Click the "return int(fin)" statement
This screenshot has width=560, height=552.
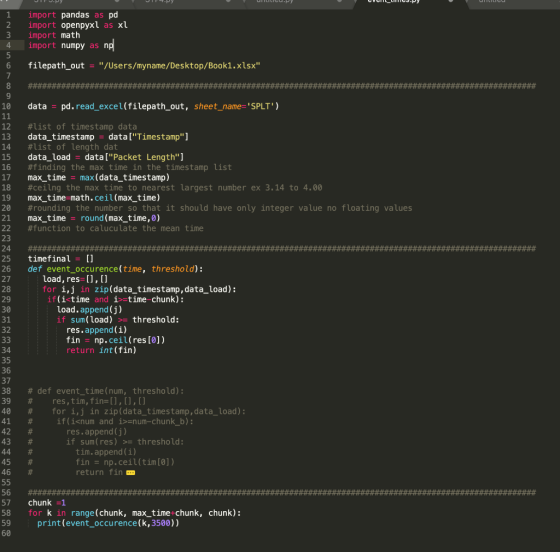tap(101, 350)
